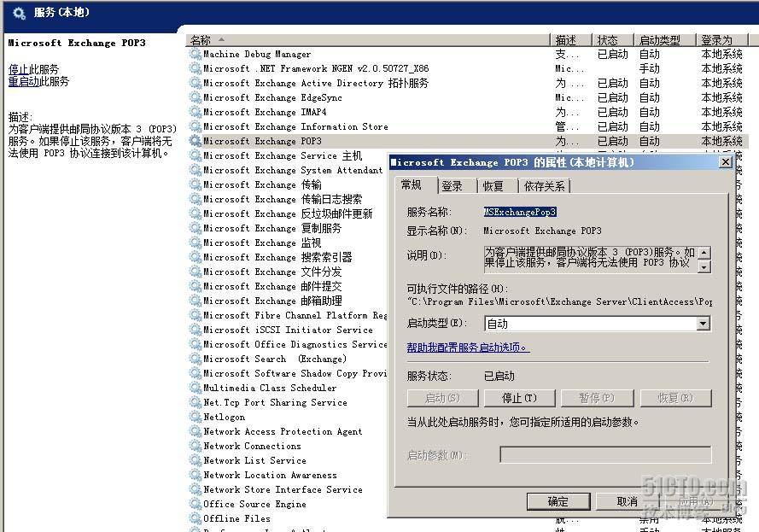Click the icon of Microsoft Search (Exchange)

(195, 359)
